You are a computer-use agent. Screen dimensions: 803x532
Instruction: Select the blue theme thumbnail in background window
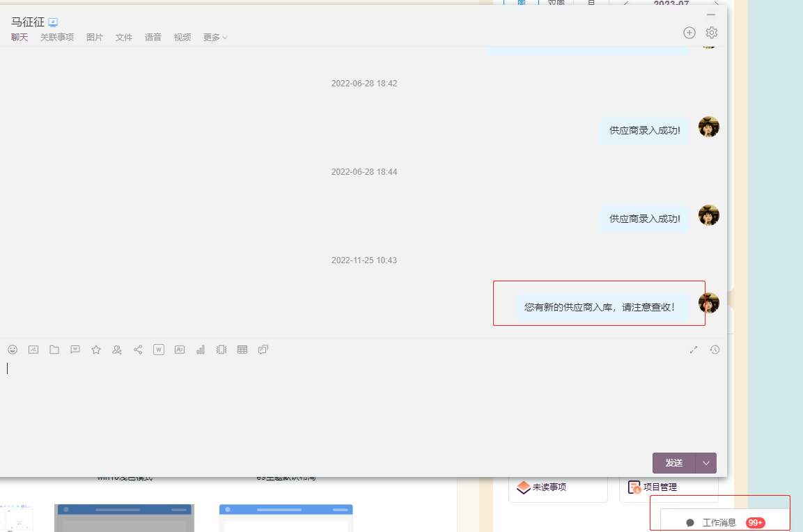coord(286,517)
